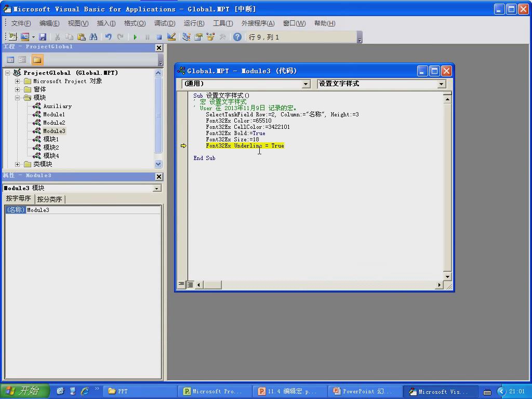Switch to the 按分类序 properties tab
This screenshot has height=399, width=532.
[49, 199]
